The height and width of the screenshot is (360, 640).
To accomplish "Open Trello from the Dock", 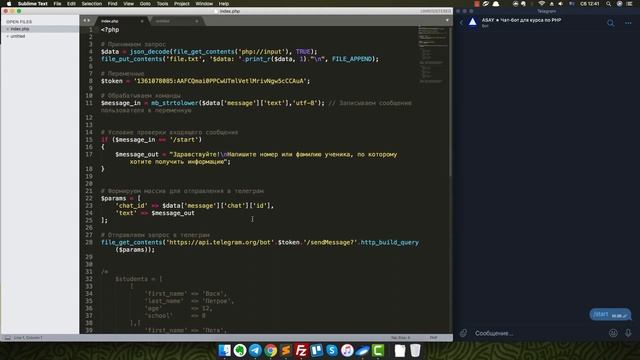I will [316, 350].
